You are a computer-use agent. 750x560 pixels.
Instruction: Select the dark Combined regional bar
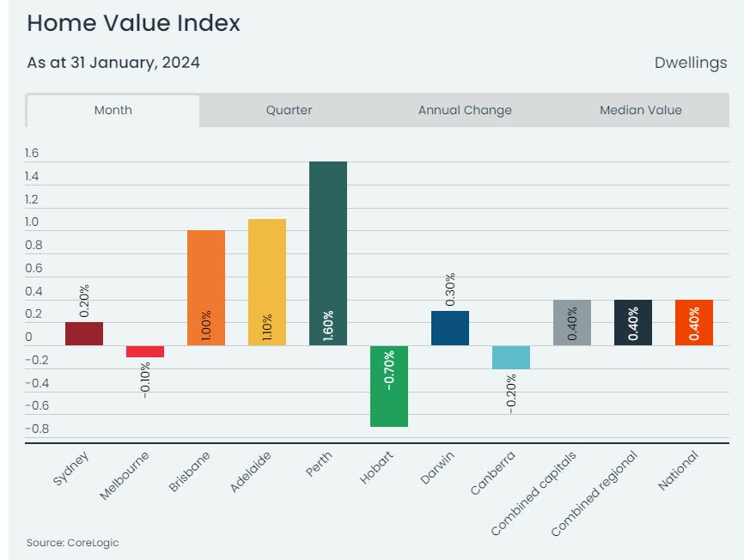633,322
